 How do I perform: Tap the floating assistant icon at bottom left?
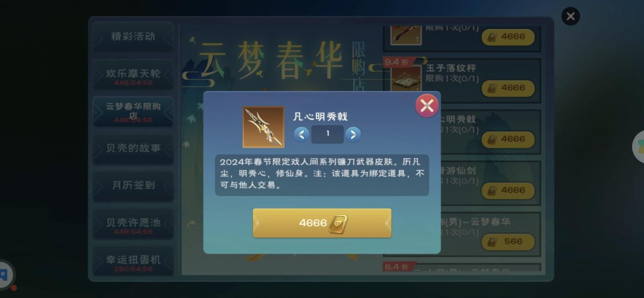[x=5, y=274]
